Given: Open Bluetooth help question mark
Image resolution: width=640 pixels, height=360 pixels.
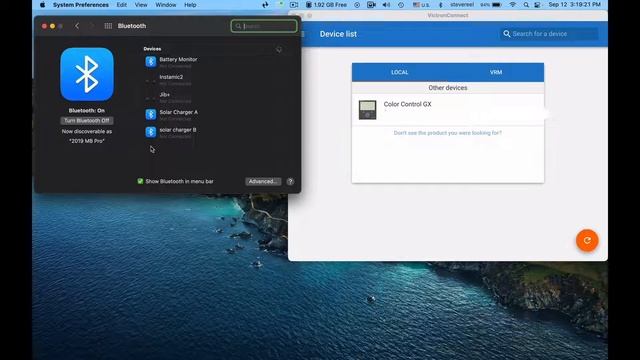Looking at the screenshot, I should 290,181.
